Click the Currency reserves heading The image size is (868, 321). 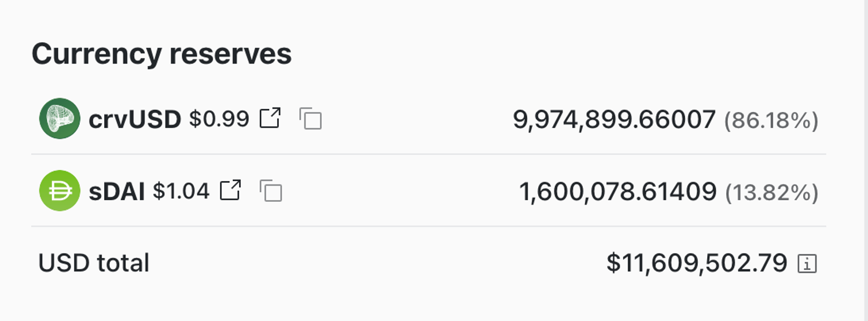pos(161,54)
